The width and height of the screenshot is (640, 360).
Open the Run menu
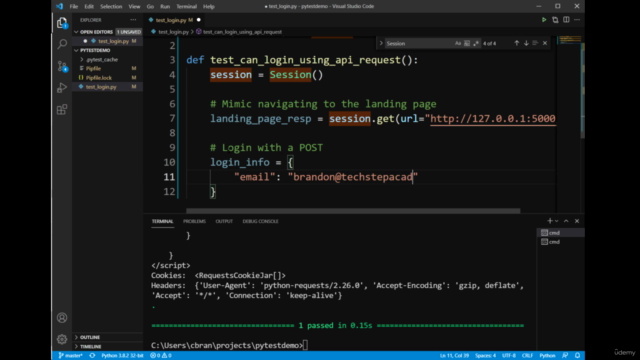point(165,7)
